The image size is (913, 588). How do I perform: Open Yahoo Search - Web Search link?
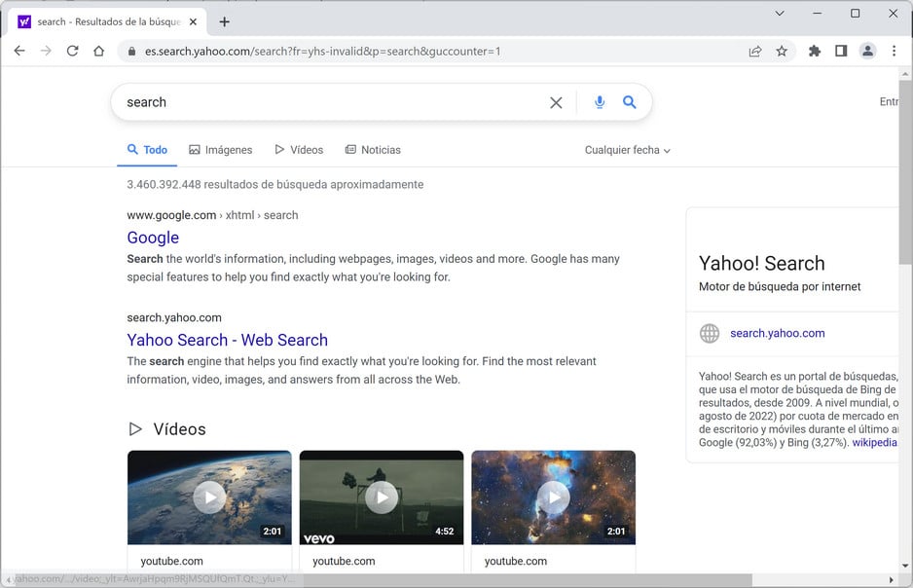(x=227, y=340)
